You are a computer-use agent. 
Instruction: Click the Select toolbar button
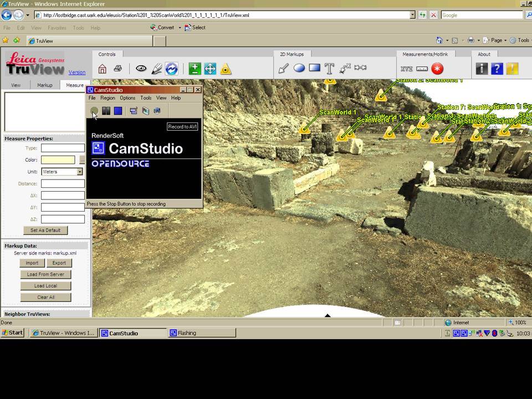[195, 28]
